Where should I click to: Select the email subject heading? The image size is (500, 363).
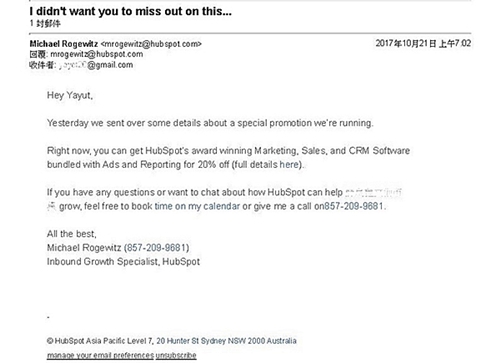(x=130, y=11)
